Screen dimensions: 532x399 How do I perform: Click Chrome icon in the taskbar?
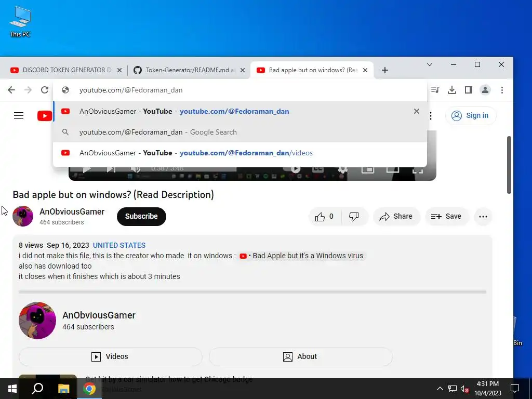point(89,389)
